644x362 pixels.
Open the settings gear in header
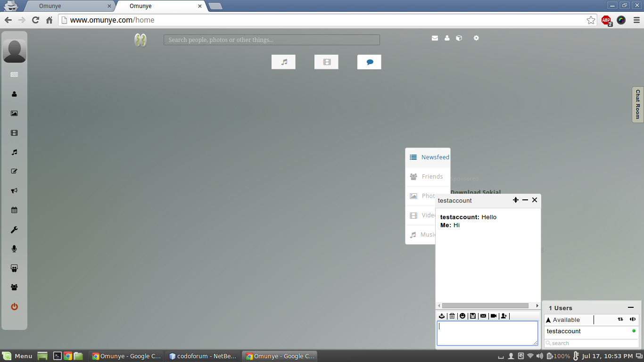click(476, 38)
